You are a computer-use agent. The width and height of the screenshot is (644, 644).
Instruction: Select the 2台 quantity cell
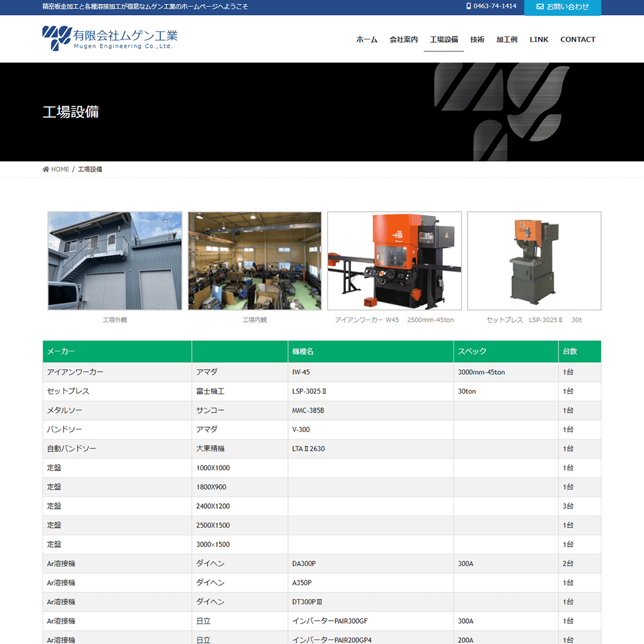click(580, 564)
